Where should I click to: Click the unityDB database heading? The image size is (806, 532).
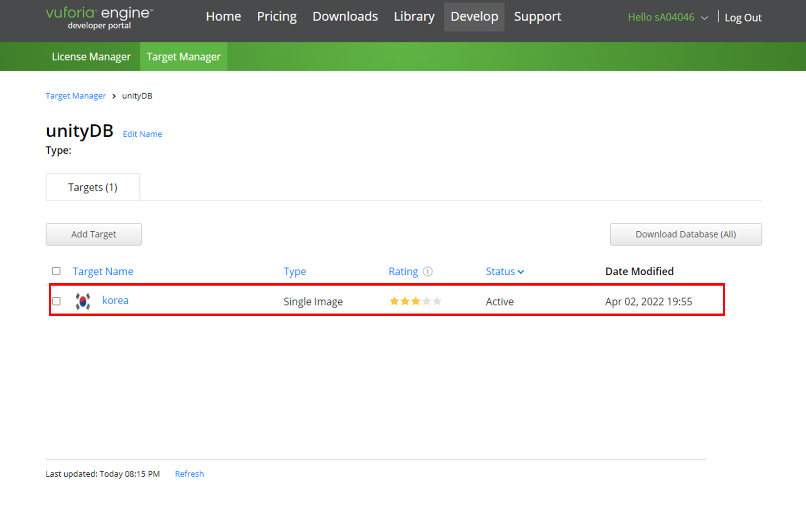[79, 131]
